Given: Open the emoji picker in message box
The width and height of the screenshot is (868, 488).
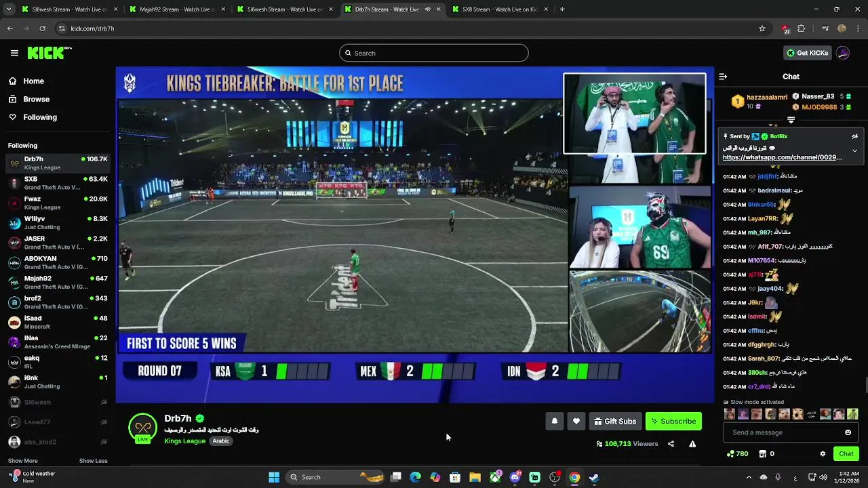Looking at the screenshot, I should coord(848,432).
